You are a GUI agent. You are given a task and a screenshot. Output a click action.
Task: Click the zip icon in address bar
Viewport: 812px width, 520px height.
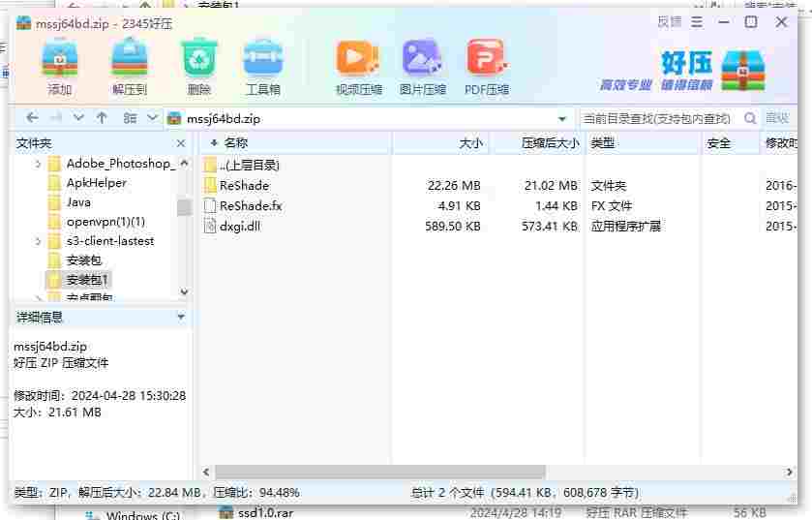(x=174, y=118)
